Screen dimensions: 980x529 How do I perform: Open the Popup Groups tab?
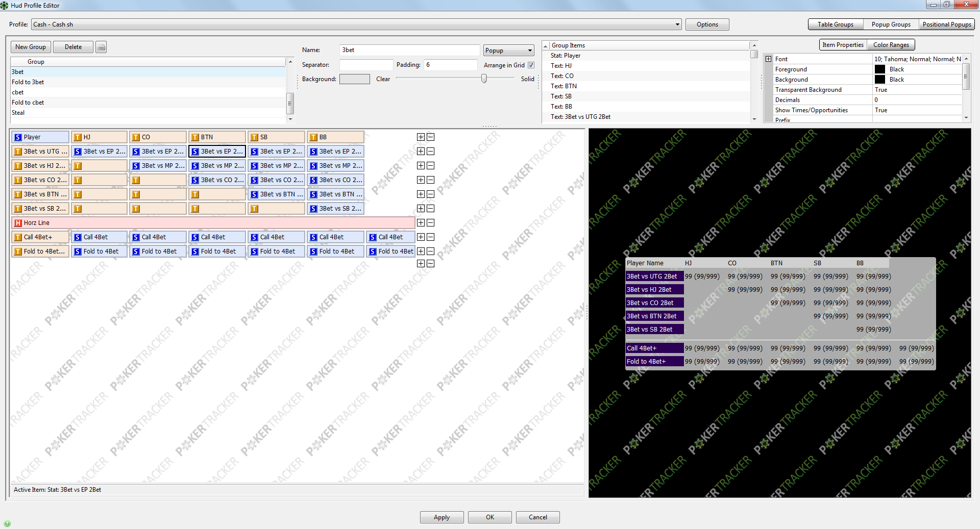point(891,24)
